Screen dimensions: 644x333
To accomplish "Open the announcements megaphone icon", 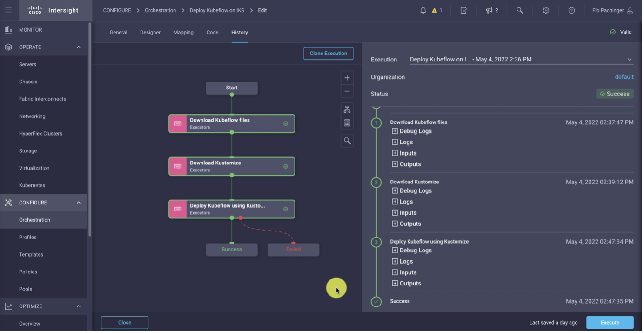I will click(x=489, y=10).
